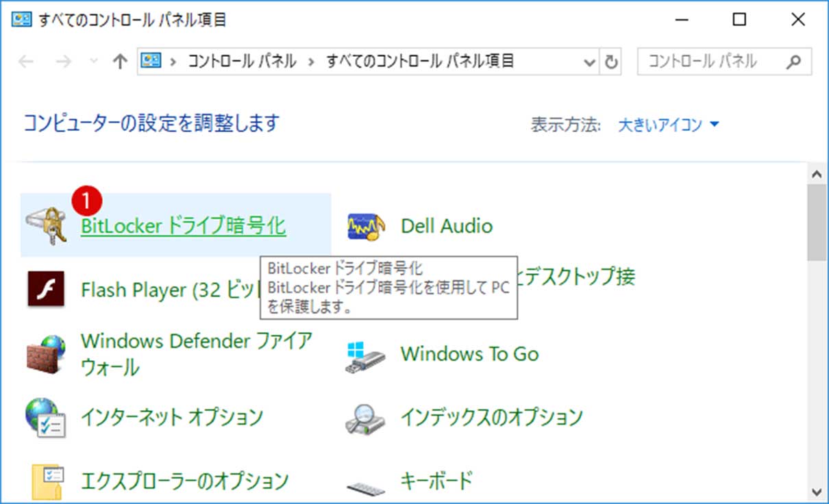Close the Control Panel window
Image resolution: width=829 pixels, height=504 pixels.
[798, 20]
